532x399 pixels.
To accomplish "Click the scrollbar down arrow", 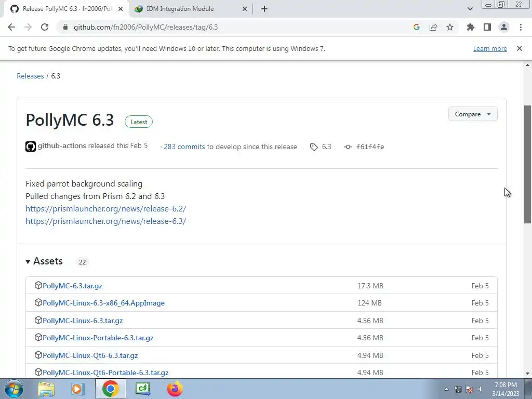I will (528, 374).
